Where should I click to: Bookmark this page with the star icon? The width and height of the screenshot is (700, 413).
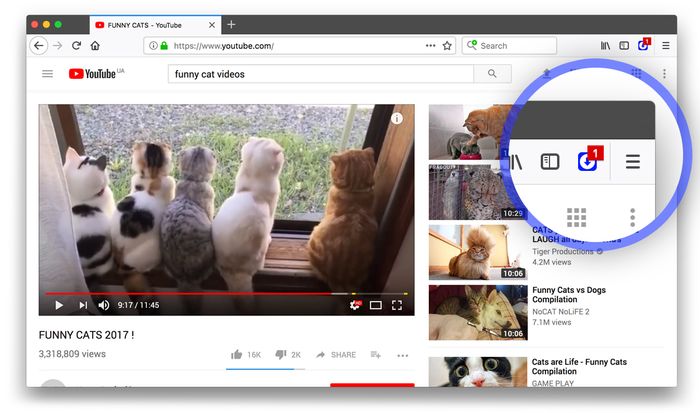pyautogui.click(x=447, y=46)
